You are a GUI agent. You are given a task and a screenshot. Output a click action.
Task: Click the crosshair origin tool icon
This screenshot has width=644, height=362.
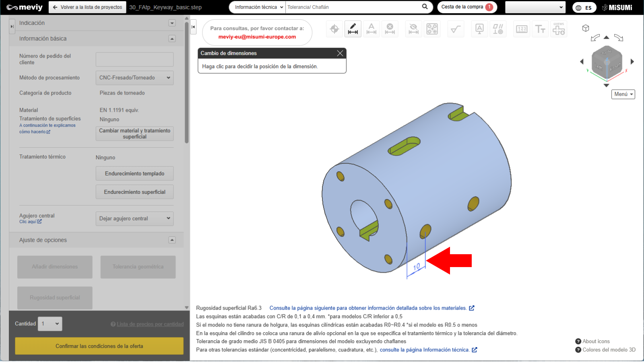(334, 29)
